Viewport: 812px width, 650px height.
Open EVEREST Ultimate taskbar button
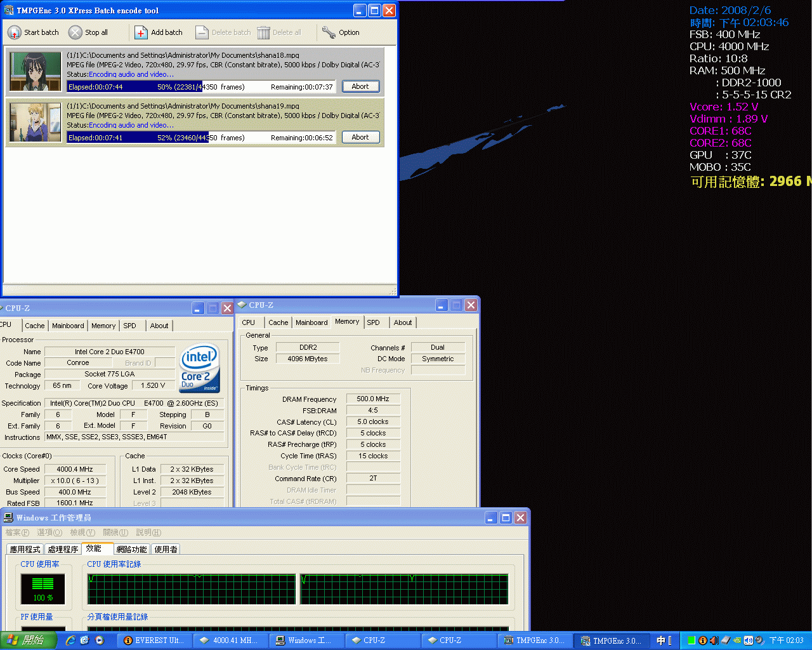coord(154,640)
